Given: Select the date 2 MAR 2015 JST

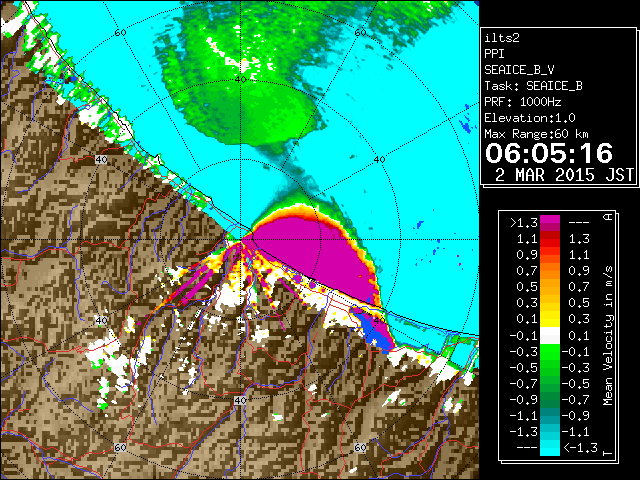Looking at the screenshot, I should coord(564,175).
